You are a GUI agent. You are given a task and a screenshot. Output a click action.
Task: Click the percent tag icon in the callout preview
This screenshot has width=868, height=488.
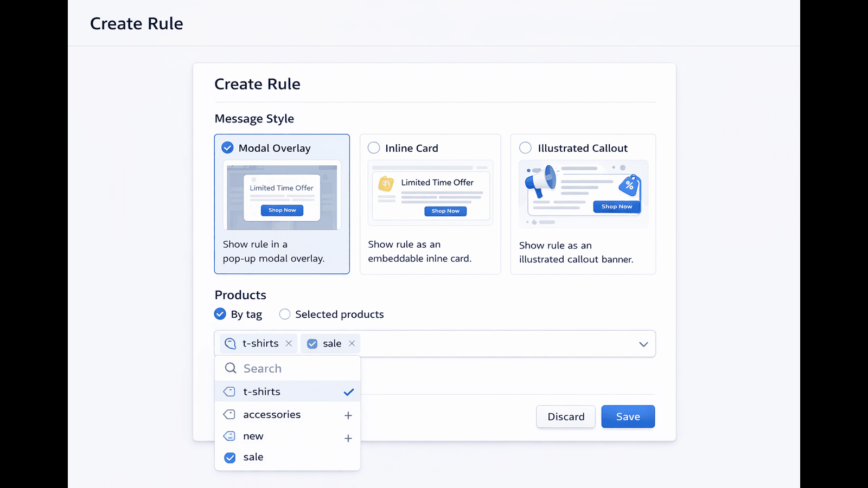tap(630, 185)
